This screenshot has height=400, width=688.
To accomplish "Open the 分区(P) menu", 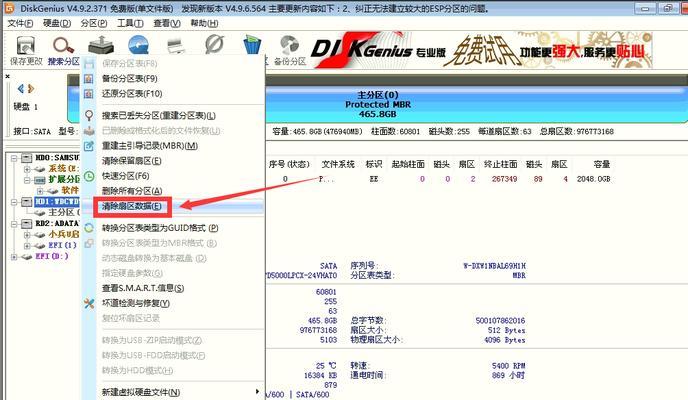I will tap(94, 23).
